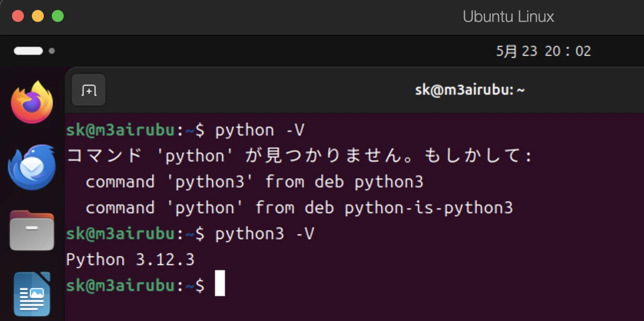Click the Ubuntu Linux window title

click(x=508, y=16)
